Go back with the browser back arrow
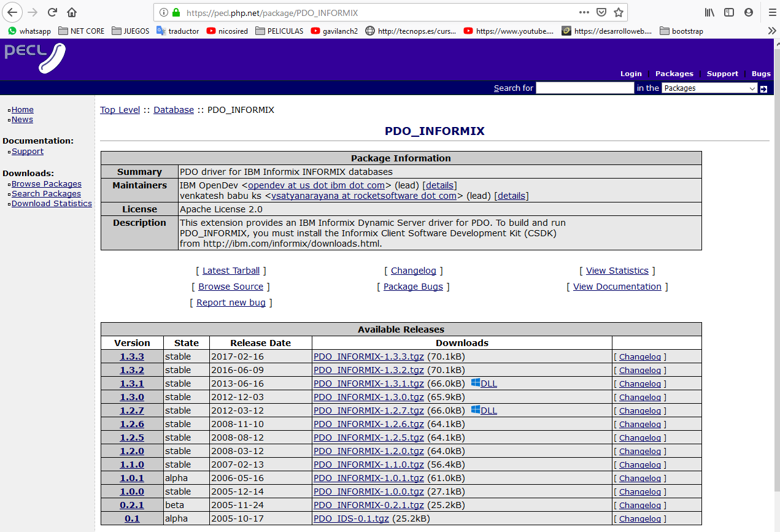 pos(12,12)
